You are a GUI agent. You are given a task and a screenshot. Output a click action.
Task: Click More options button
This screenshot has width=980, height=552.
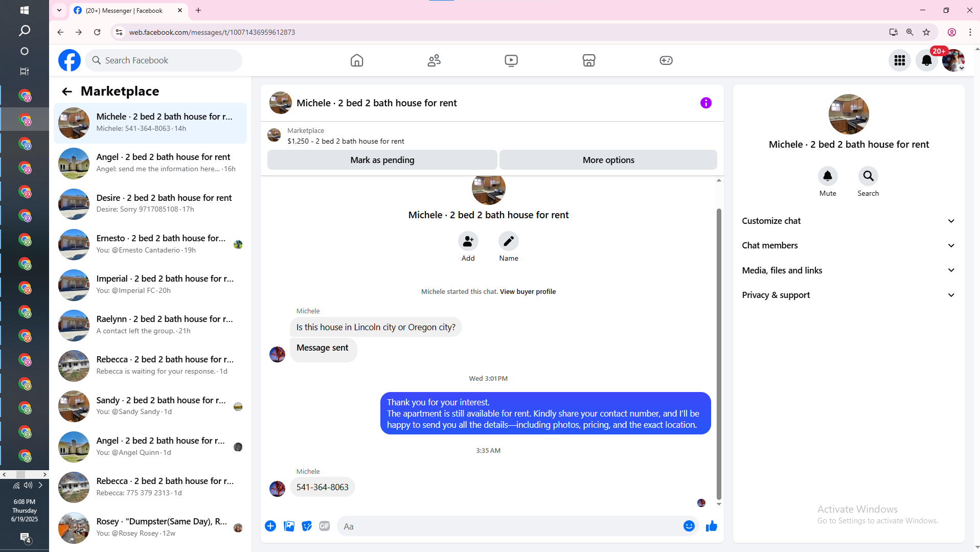(608, 160)
